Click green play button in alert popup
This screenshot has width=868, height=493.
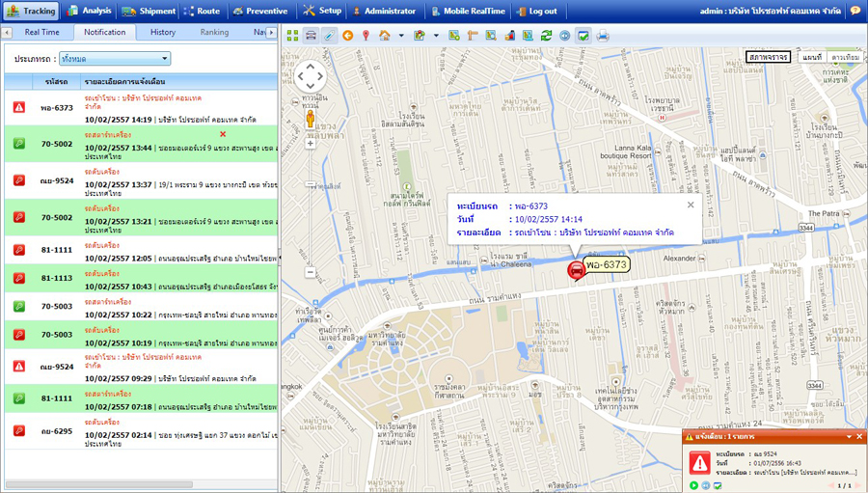pyautogui.click(x=693, y=485)
